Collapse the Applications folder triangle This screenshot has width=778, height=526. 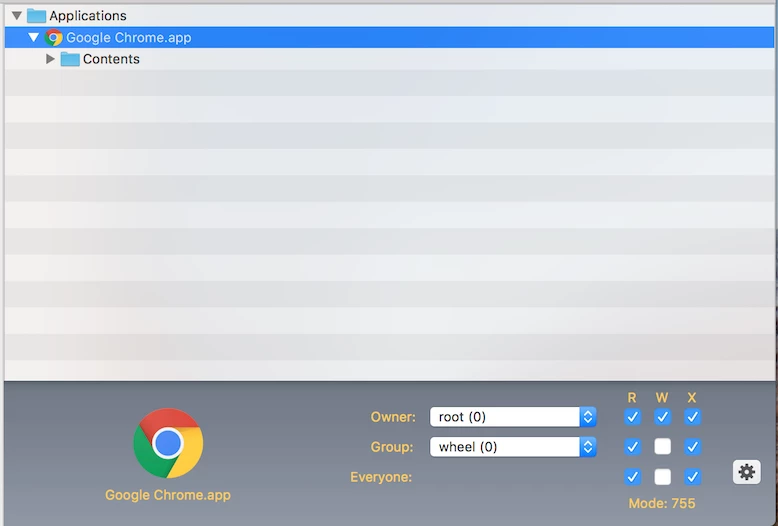tap(17, 16)
